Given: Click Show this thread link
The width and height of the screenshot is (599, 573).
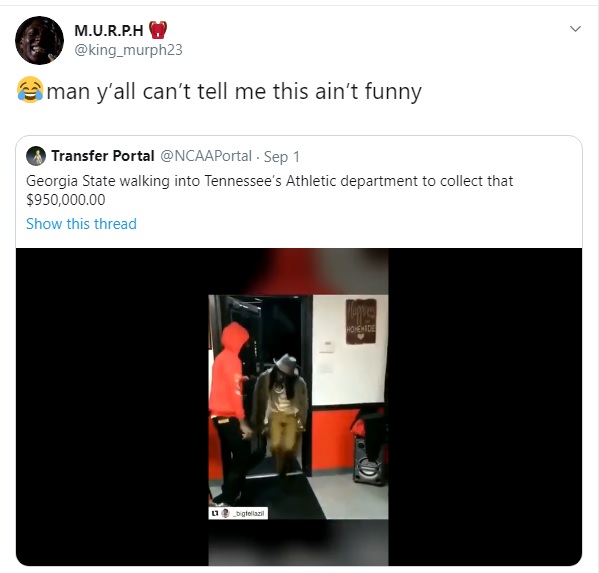Looking at the screenshot, I should [81, 224].
